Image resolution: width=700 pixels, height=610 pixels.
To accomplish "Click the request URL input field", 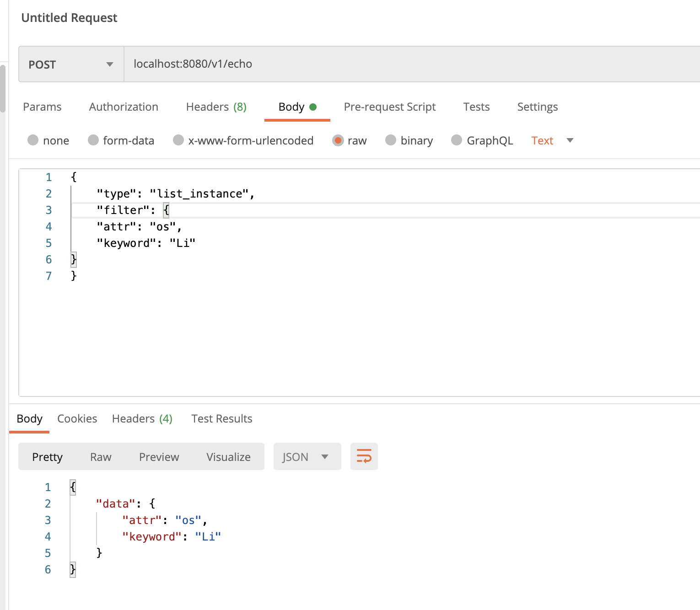I will pyautogui.click(x=366, y=64).
